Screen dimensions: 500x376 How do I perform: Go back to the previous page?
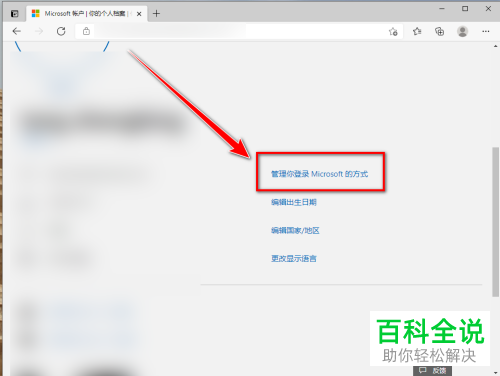click(17, 31)
